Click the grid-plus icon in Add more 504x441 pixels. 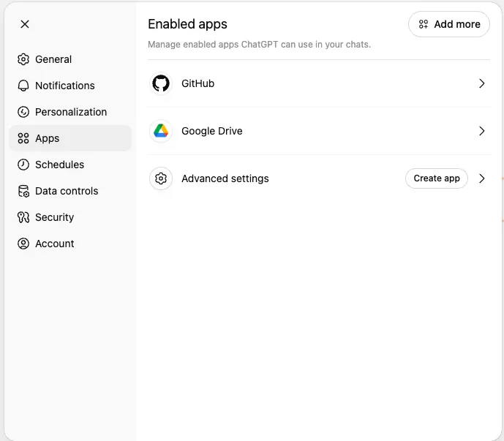[424, 24]
